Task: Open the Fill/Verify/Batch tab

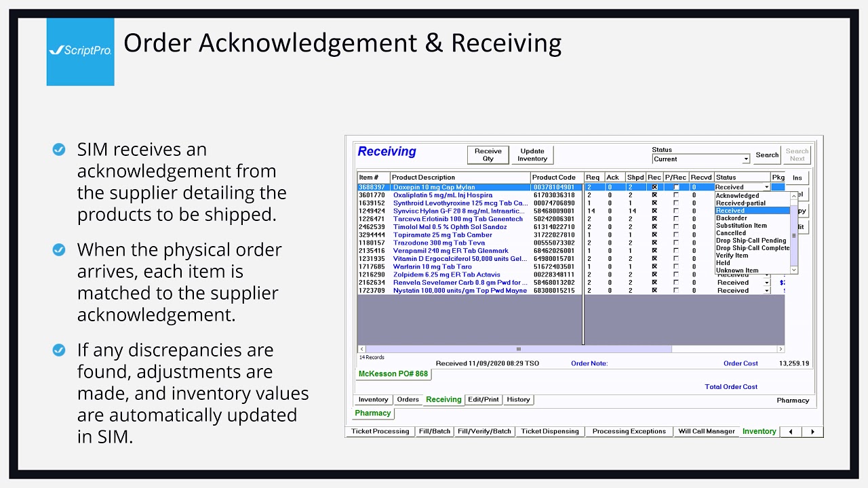Action: click(484, 431)
